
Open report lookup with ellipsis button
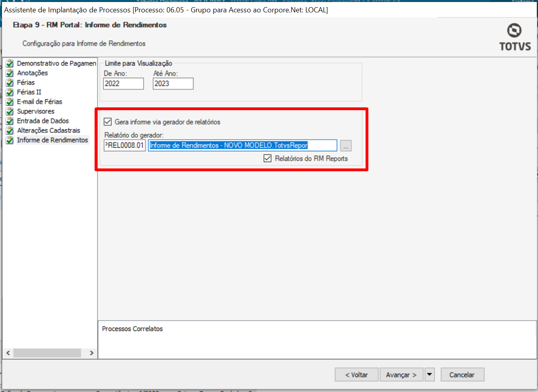coord(346,146)
